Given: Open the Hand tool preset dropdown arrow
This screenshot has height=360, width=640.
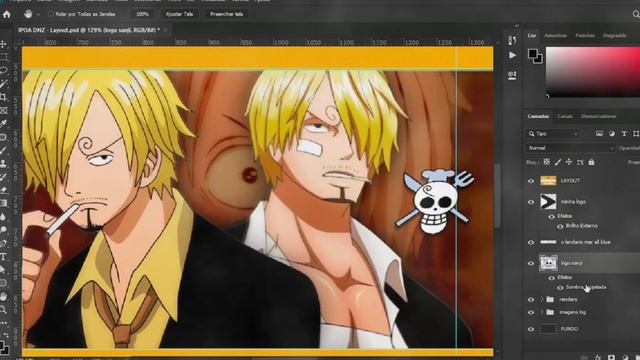Looking at the screenshot, I should (38, 14).
